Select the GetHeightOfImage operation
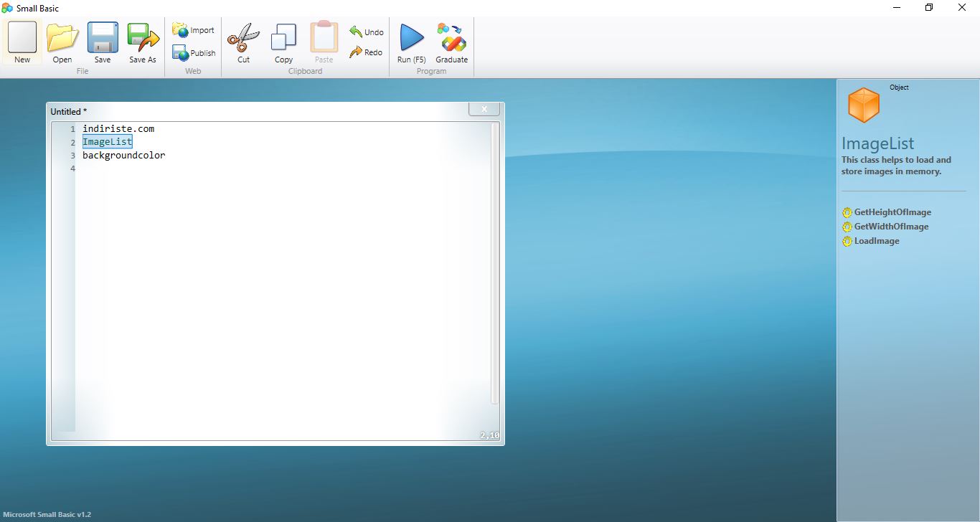 pyautogui.click(x=892, y=212)
